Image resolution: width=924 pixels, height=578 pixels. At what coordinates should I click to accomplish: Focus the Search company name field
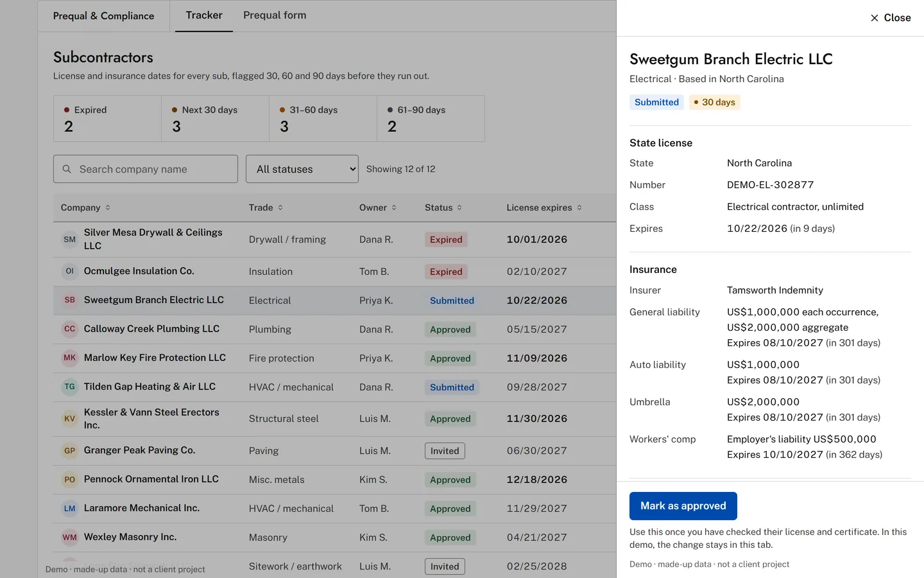click(146, 169)
